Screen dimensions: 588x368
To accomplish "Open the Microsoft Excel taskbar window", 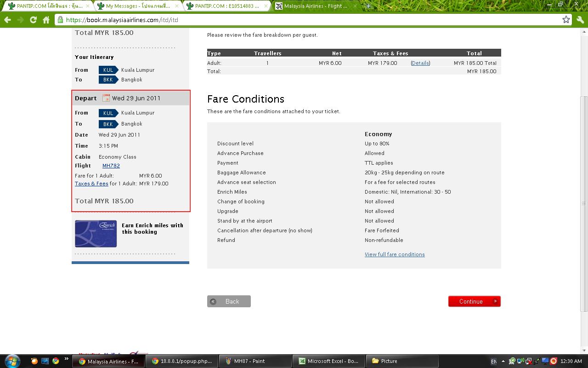I will 329,361.
